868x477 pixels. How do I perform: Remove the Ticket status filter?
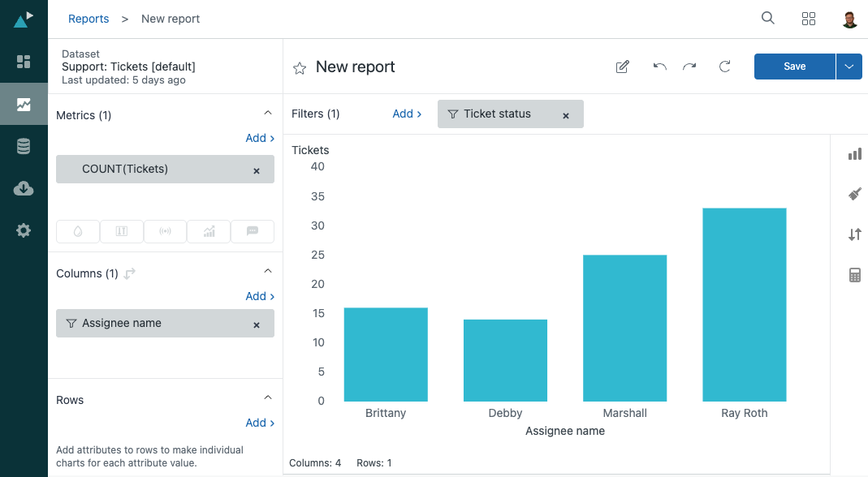[x=566, y=115]
